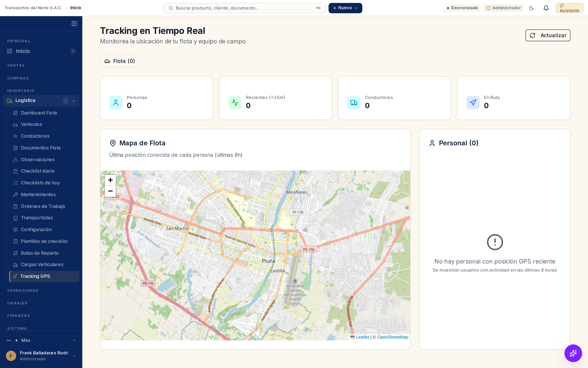Expand the FINANZAS section
Screen dimensions: 588x368
[x=18, y=316]
